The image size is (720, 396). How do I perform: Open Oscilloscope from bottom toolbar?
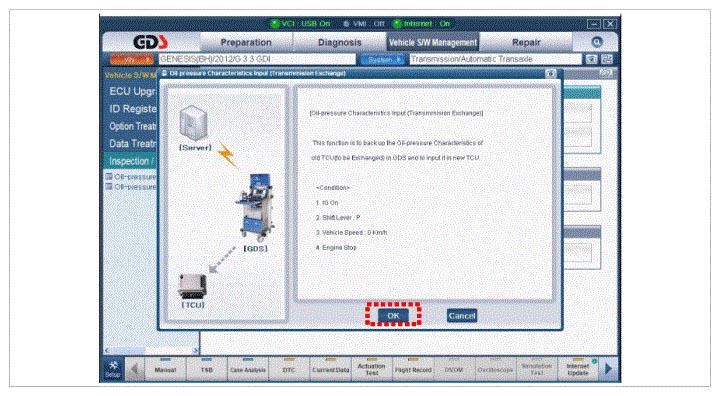(x=495, y=369)
